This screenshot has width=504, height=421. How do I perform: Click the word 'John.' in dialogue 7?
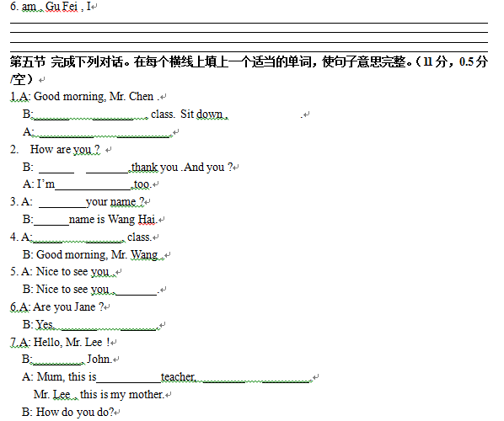(x=99, y=359)
